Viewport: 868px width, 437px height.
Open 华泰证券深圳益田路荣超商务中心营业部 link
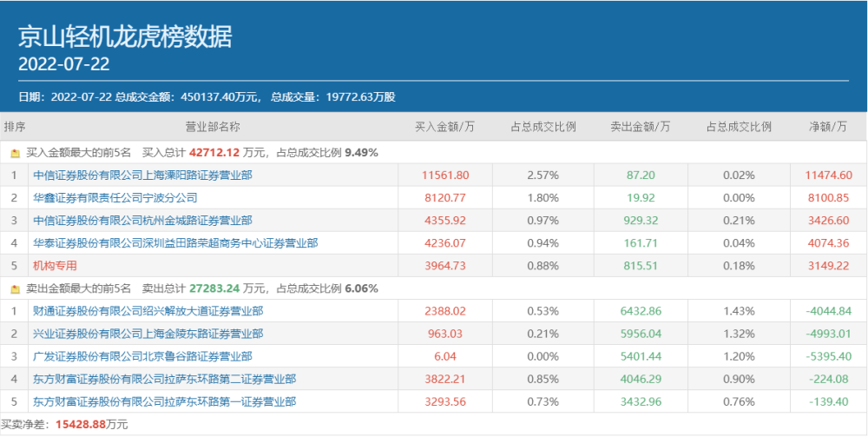(175, 243)
